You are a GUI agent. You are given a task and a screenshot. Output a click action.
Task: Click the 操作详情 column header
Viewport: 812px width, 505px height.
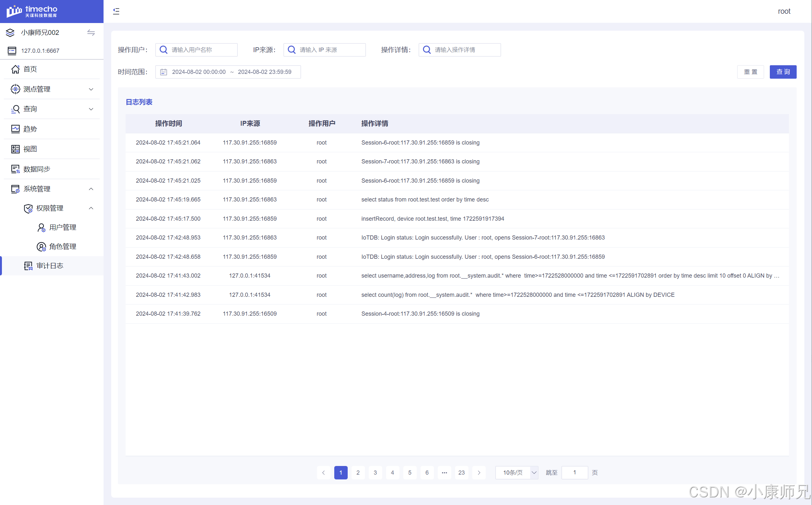pos(375,123)
